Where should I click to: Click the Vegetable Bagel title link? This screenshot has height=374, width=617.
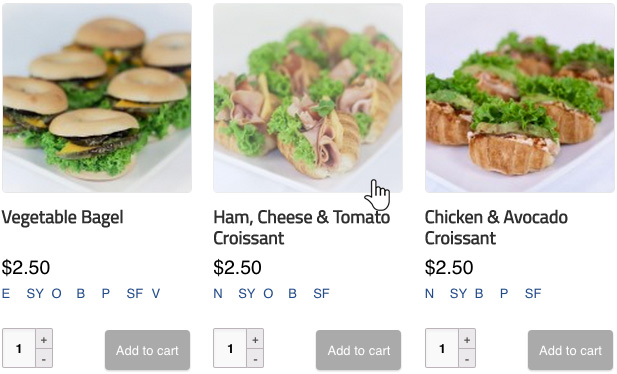pyautogui.click(x=63, y=218)
